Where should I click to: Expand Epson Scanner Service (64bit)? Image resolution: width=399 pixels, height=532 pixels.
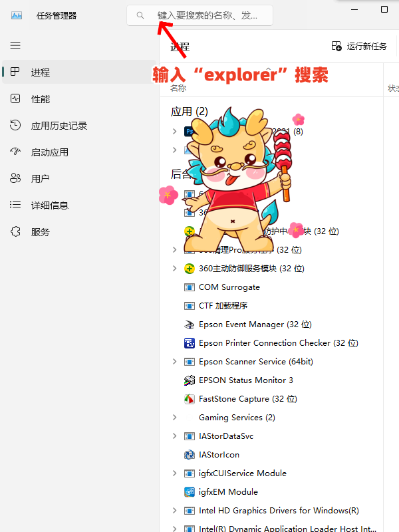click(x=175, y=361)
